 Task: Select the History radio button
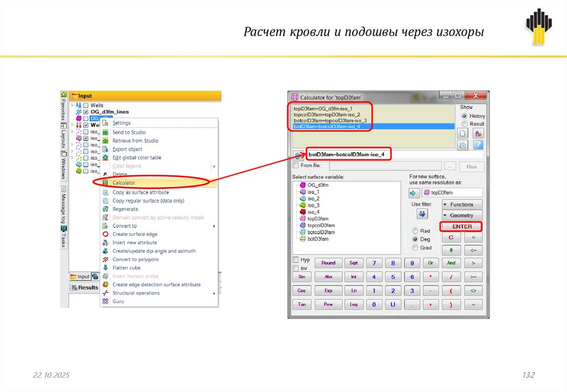tap(465, 116)
